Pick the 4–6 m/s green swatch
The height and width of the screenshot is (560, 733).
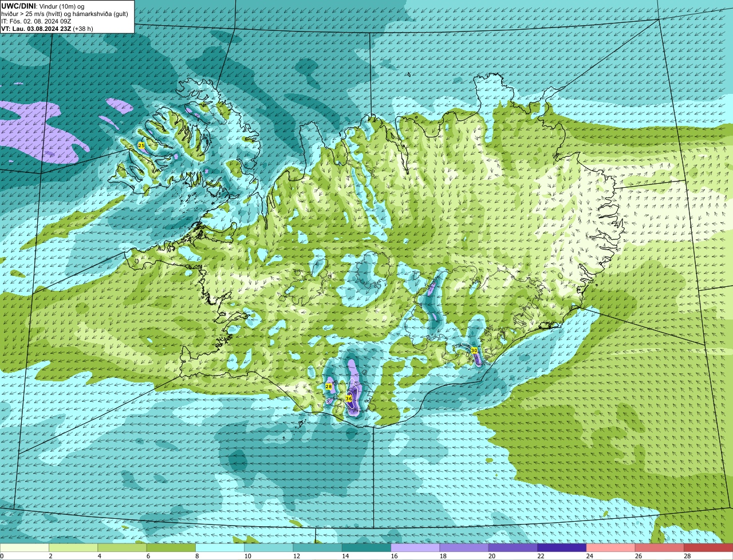122,547
